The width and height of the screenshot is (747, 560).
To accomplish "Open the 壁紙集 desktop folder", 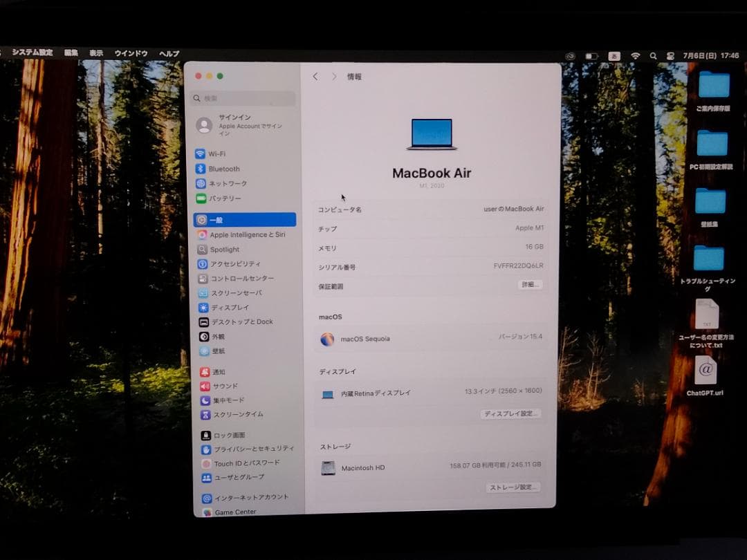I will 710,207.
